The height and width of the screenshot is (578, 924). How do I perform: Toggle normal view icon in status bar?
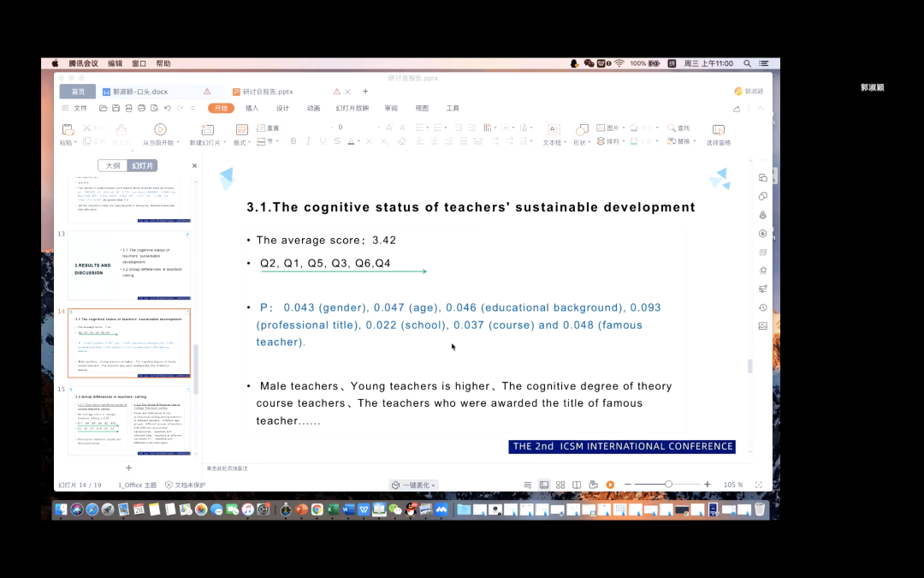pos(544,485)
